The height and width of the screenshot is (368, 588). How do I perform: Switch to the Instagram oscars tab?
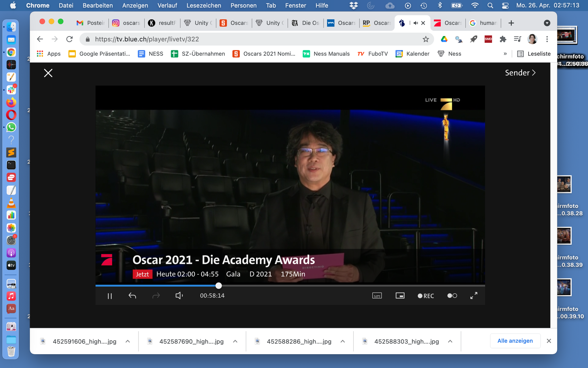[126, 23]
